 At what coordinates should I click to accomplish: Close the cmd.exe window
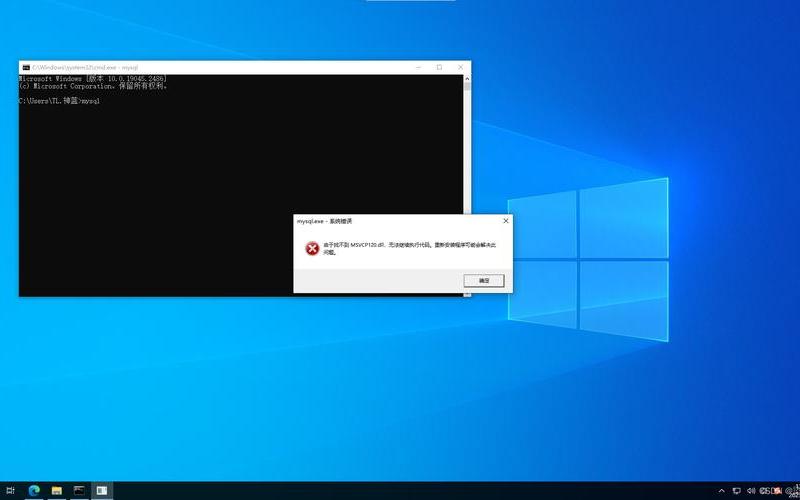coord(460,67)
